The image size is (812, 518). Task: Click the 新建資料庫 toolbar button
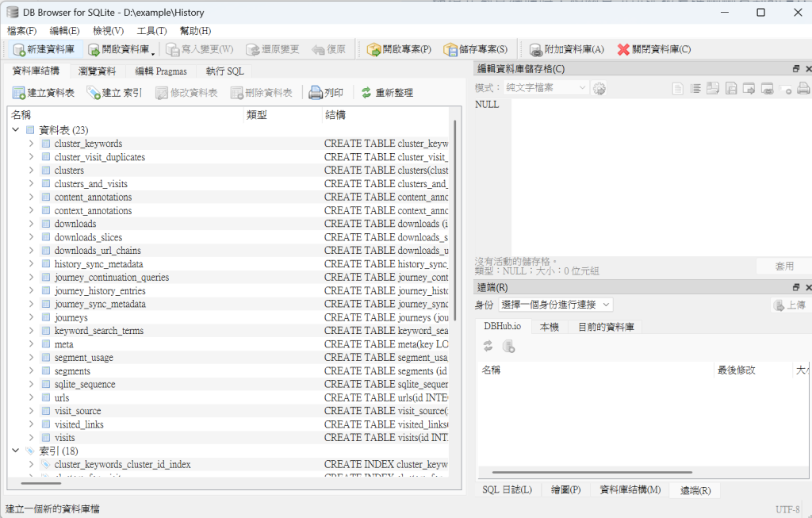[x=44, y=49]
